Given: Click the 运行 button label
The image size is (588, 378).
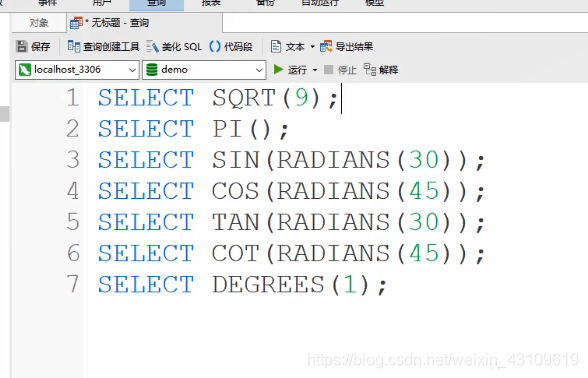Looking at the screenshot, I should (297, 70).
